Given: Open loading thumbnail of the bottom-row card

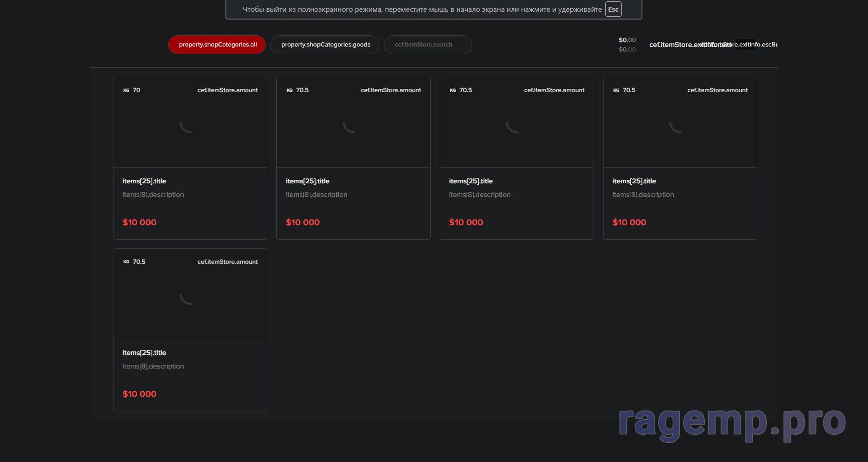Looking at the screenshot, I should pos(190,294).
